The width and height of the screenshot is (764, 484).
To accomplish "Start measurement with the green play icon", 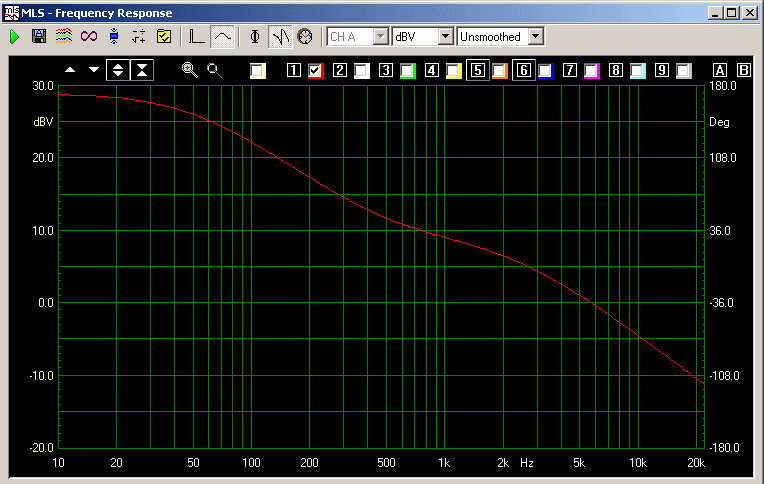I will click(x=14, y=36).
